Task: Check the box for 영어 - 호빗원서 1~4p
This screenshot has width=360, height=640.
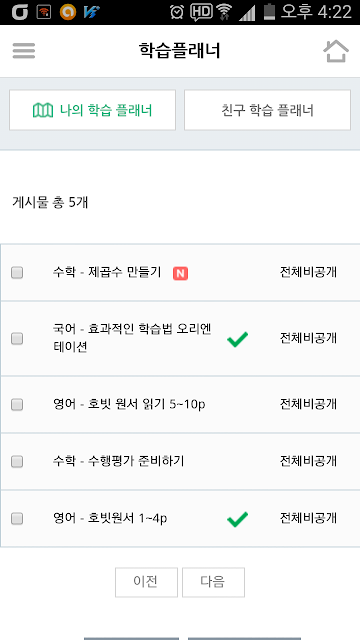Action: 17,519
